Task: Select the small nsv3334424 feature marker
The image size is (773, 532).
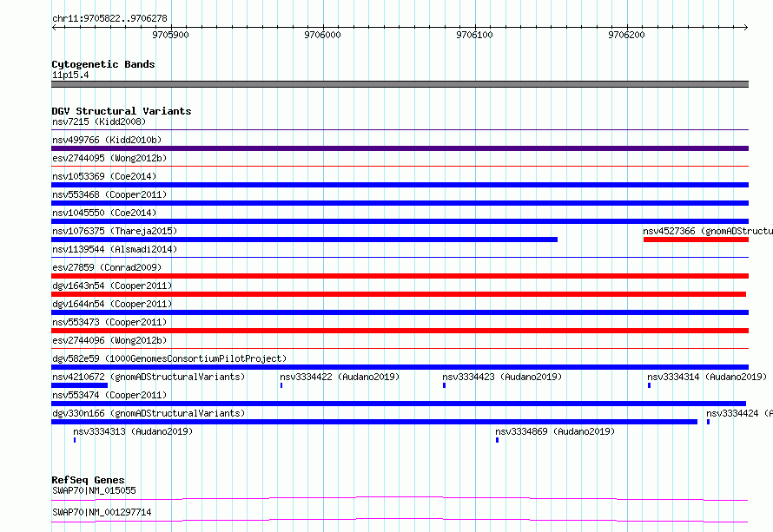Action: click(709, 422)
